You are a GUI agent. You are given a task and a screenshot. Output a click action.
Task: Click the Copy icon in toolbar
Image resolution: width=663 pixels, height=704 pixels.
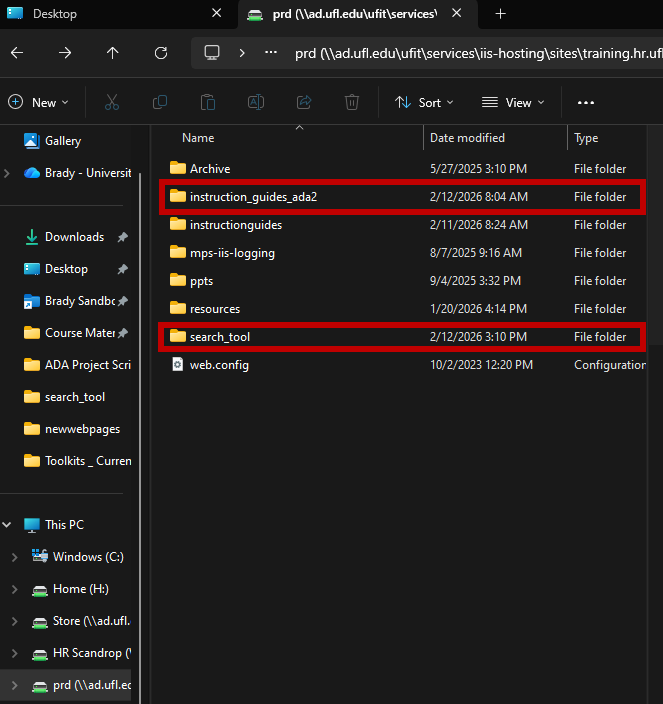(160, 102)
